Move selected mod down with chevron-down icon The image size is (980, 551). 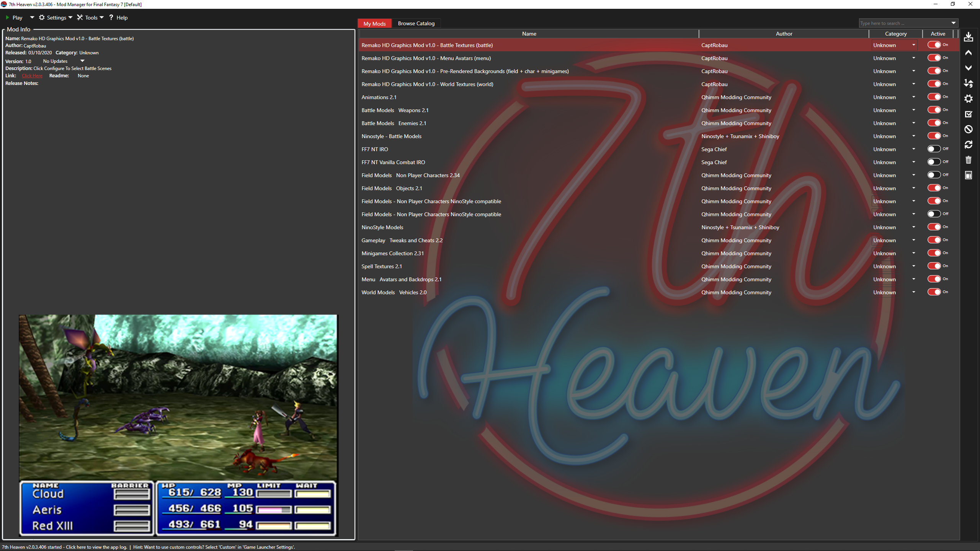coord(969,68)
